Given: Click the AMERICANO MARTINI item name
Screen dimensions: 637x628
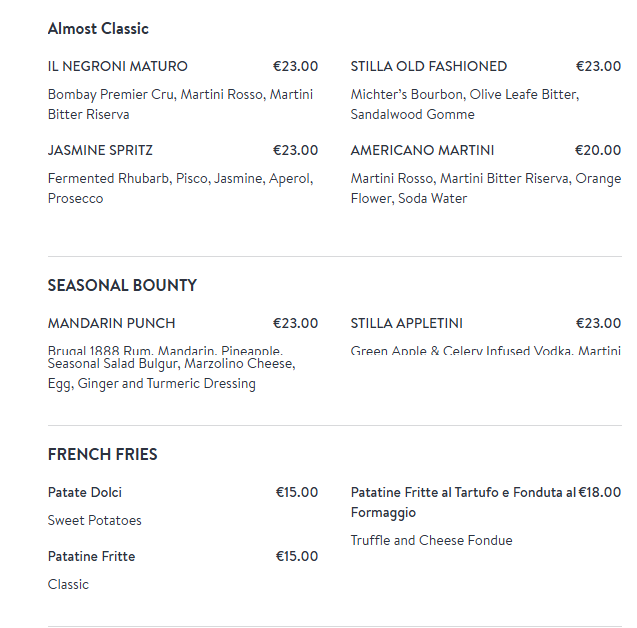Looking at the screenshot, I should pos(422,150).
